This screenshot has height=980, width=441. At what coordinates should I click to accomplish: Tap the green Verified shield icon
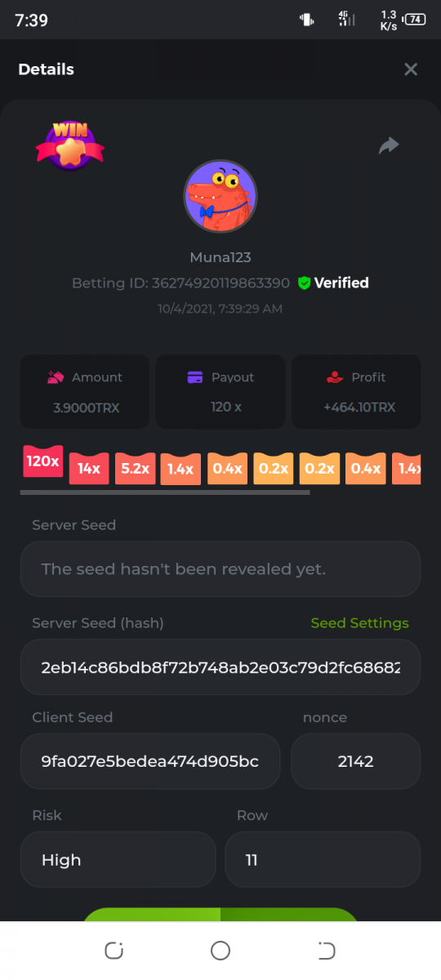(x=304, y=283)
